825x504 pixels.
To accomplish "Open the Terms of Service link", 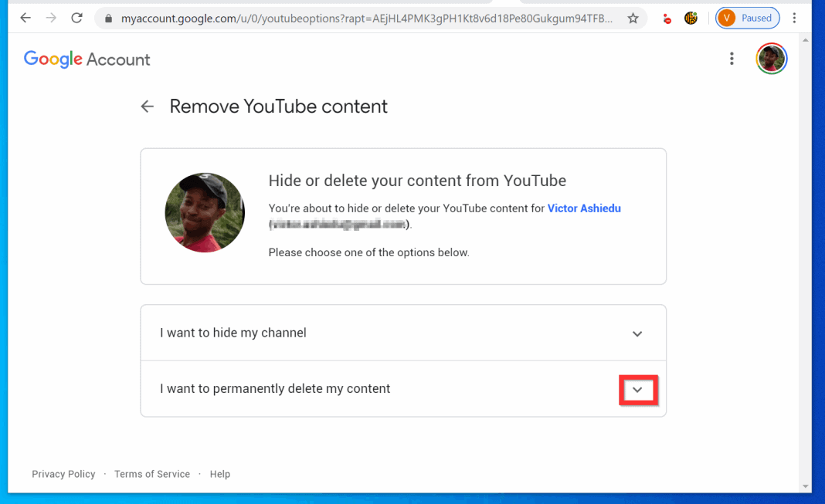I will (151, 474).
